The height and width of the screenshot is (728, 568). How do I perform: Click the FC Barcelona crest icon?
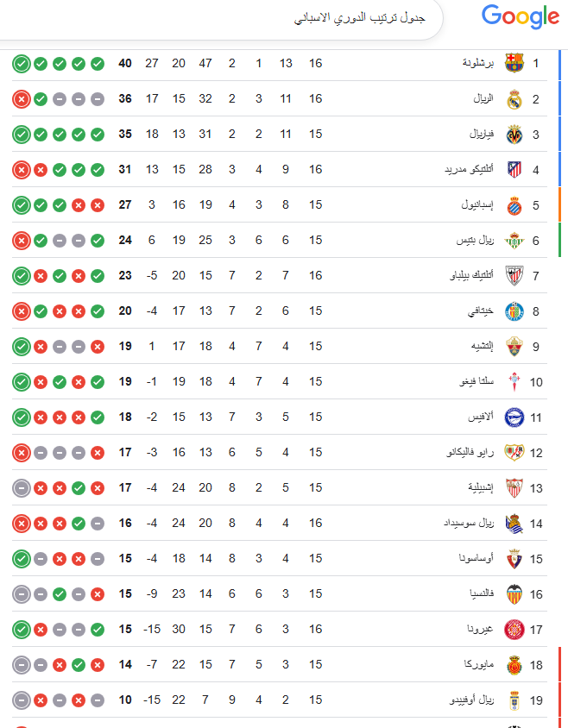(x=514, y=63)
